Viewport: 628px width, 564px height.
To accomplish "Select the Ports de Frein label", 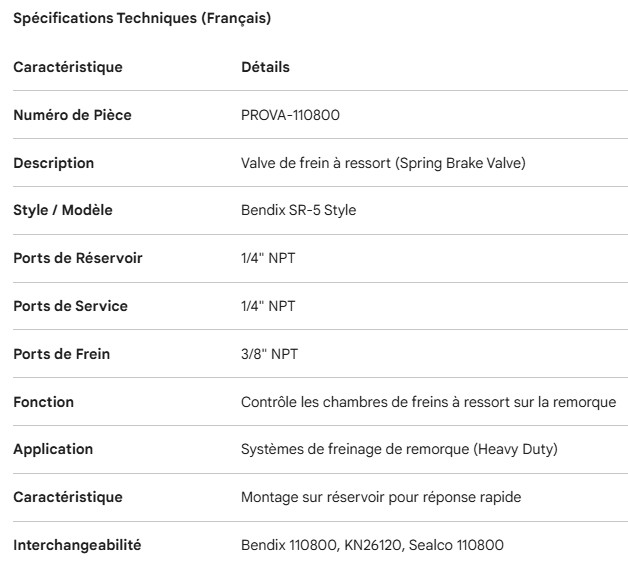I will pos(61,354).
